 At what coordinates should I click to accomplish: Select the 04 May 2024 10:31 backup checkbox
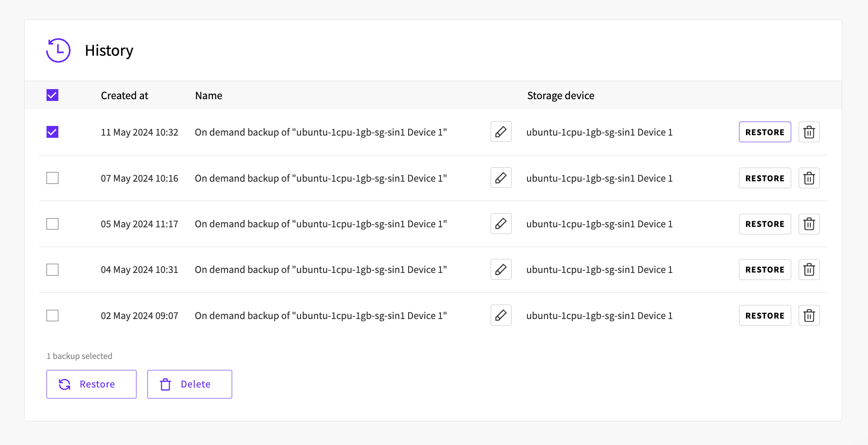[52, 269]
